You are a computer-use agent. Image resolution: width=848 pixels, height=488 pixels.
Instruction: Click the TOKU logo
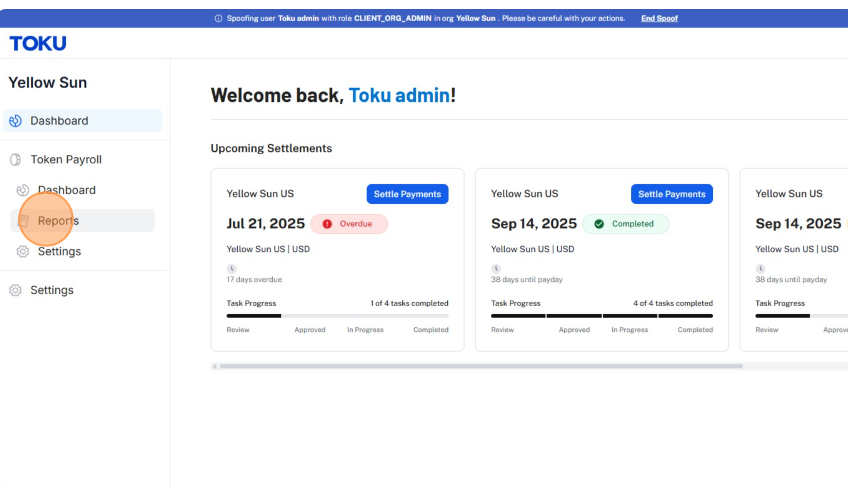(38, 43)
